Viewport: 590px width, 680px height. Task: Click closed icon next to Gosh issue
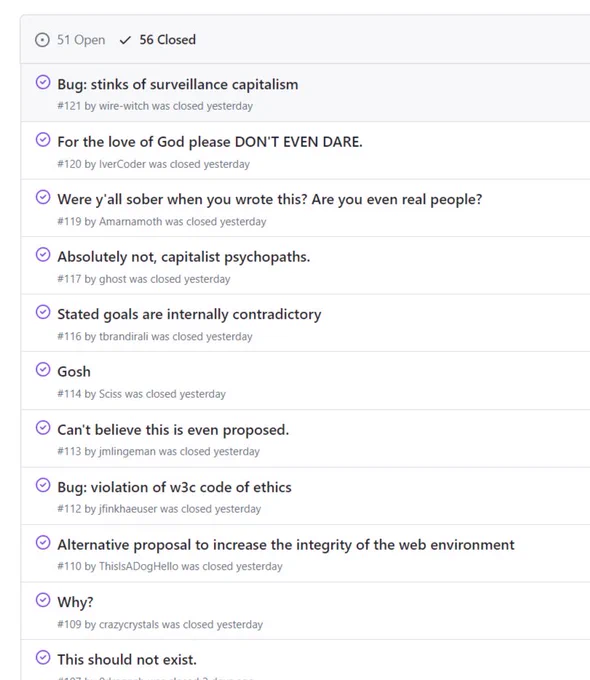[43, 369]
